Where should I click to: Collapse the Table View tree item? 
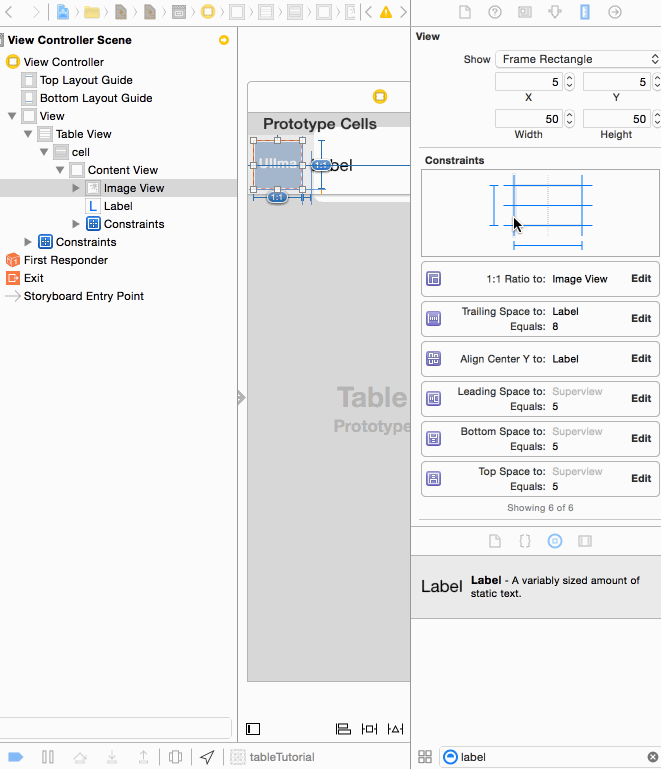point(28,134)
